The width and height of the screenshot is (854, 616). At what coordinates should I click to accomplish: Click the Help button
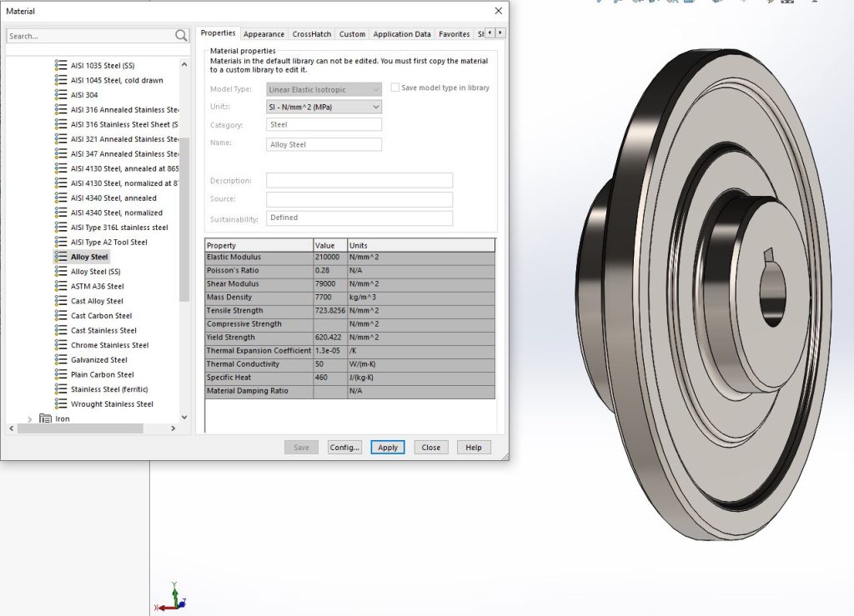tap(474, 448)
